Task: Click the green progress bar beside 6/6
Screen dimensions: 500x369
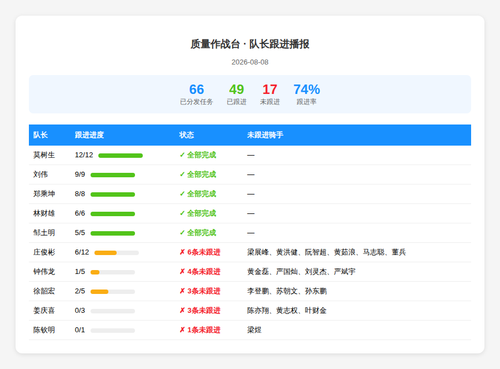Action: click(113, 214)
